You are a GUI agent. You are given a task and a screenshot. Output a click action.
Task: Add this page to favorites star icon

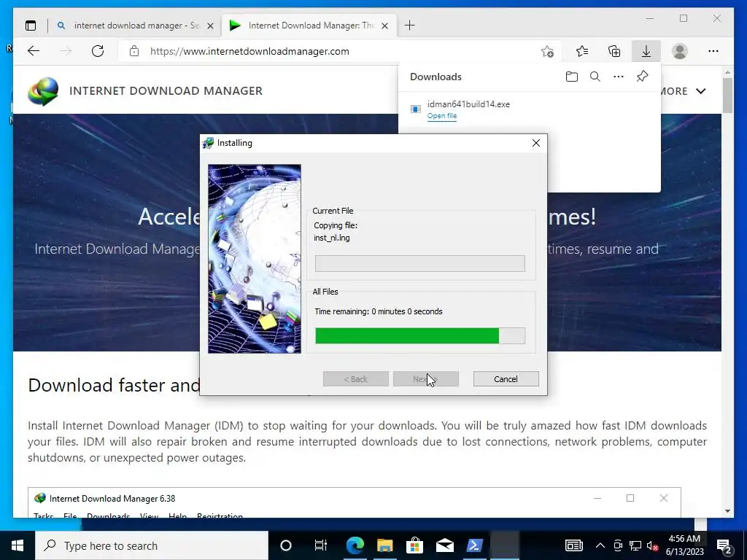(x=547, y=51)
